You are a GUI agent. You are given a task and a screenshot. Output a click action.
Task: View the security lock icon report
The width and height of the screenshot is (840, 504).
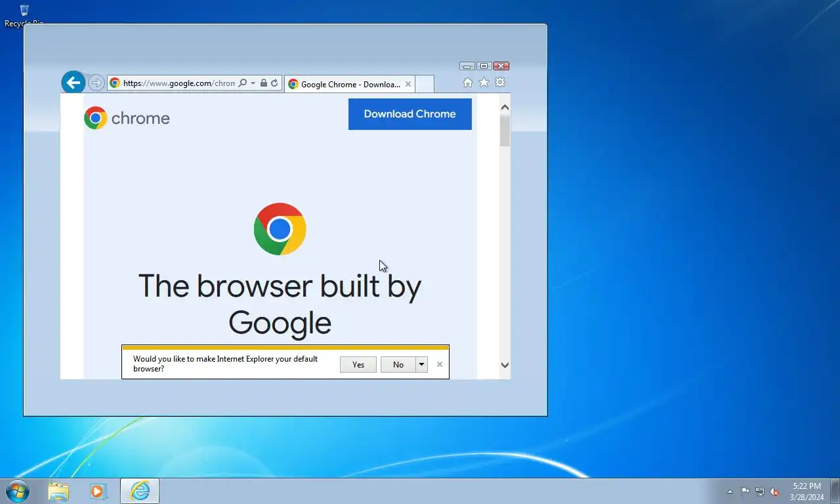pos(263,83)
